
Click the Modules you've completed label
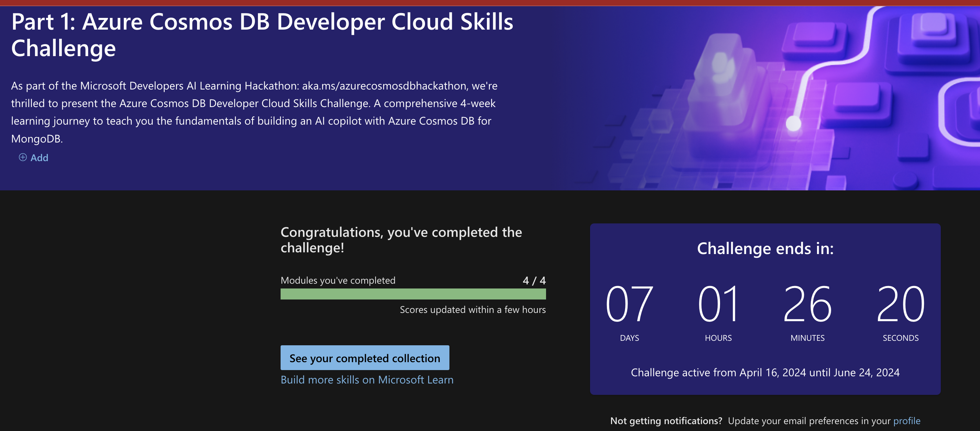(338, 280)
